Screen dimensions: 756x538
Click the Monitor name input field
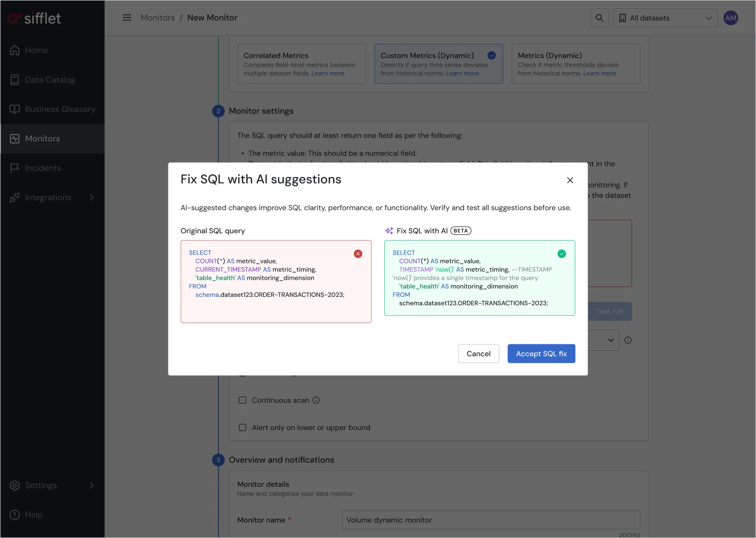pos(491,520)
